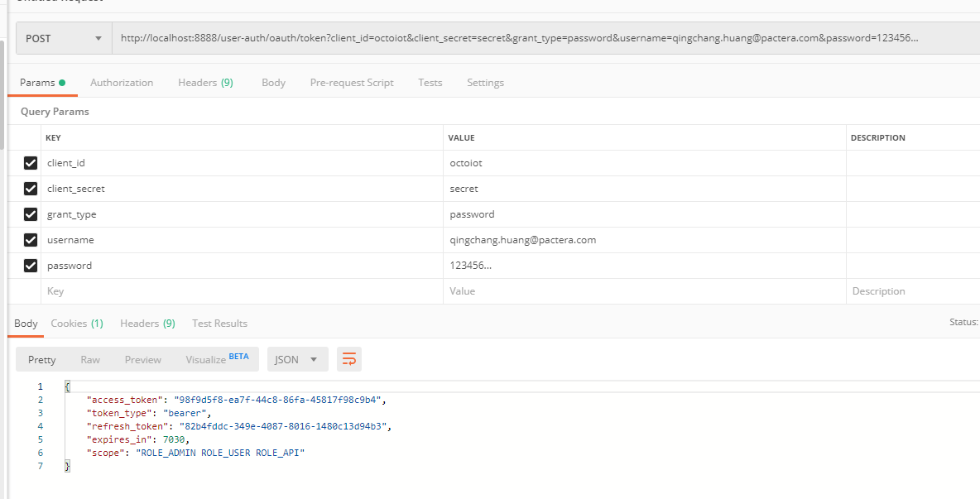Click the qingchang.huang@pactera.com value cell
Image resolution: width=980 pixels, height=499 pixels.
pyautogui.click(x=645, y=240)
